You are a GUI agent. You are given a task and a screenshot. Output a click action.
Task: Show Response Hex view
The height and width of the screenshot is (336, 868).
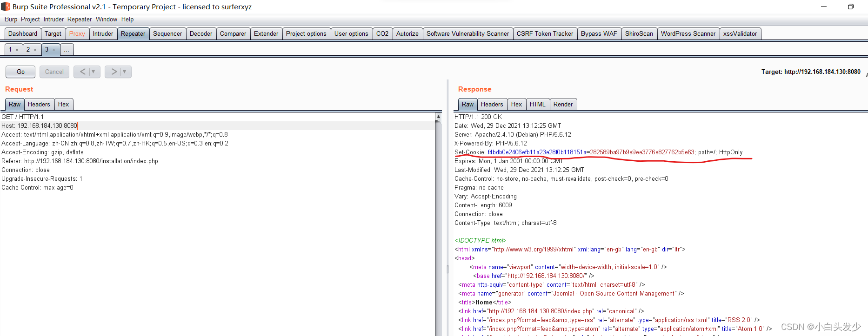517,104
